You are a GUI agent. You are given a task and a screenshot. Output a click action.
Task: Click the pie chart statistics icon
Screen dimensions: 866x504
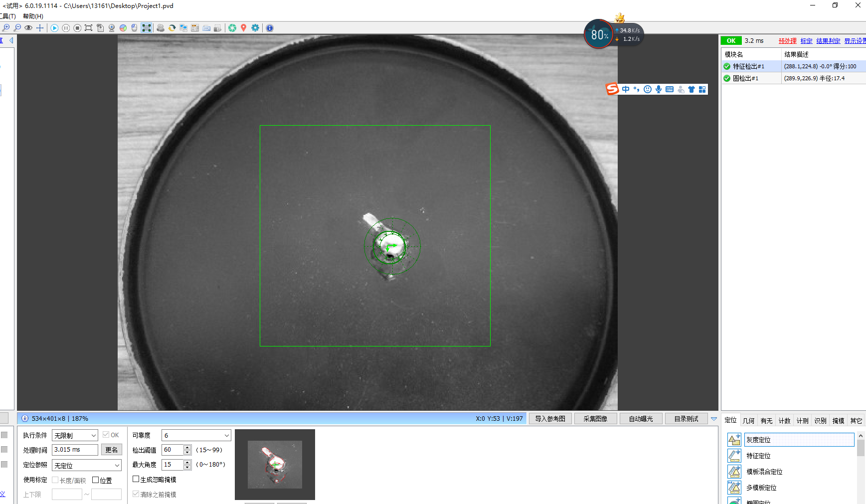pos(123,28)
